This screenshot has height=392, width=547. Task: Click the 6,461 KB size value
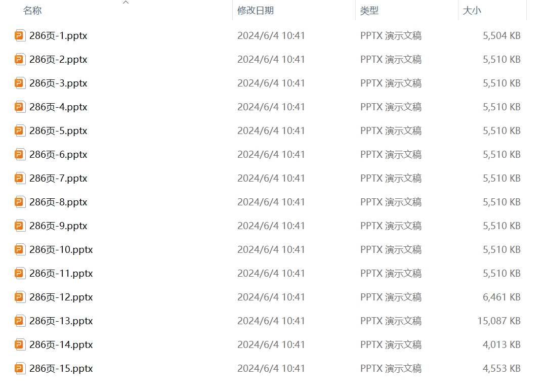501,297
